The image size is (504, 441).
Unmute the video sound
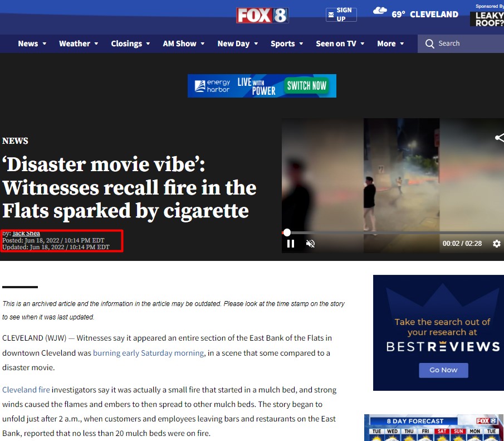[311, 244]
